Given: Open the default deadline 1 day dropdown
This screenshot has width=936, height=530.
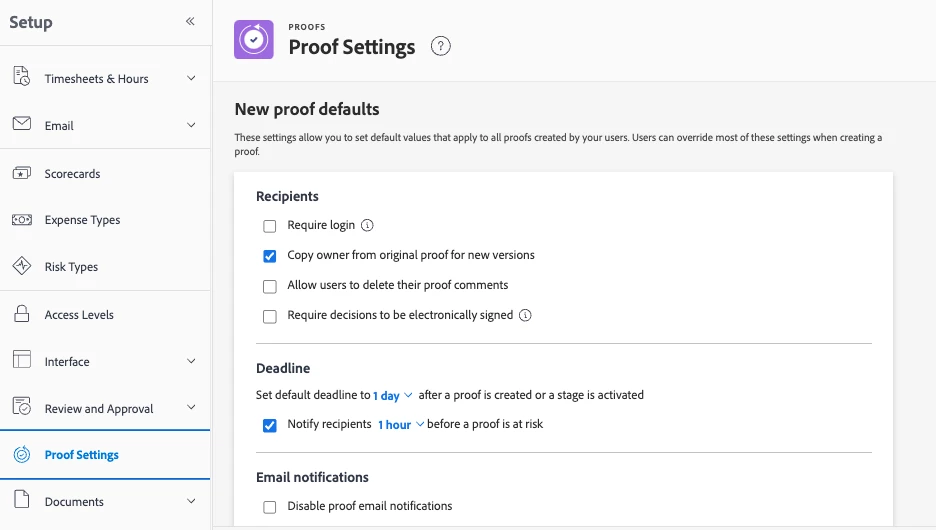Looking at the screenshot, I should pos(393,396).
